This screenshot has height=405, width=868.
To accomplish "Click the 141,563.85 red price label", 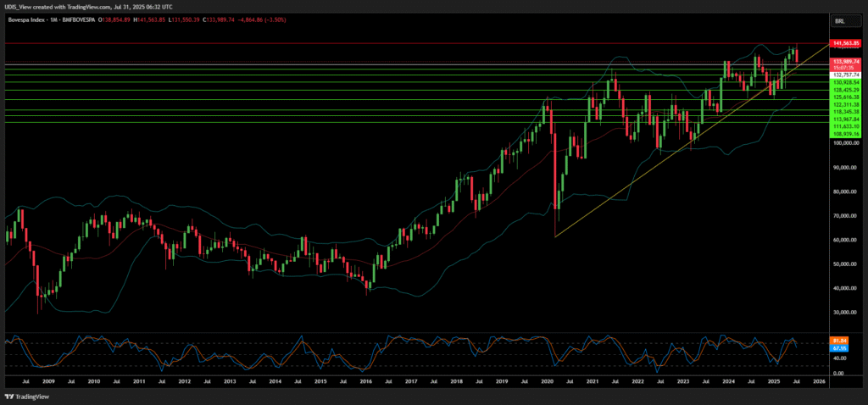I will tap(846, 43).
